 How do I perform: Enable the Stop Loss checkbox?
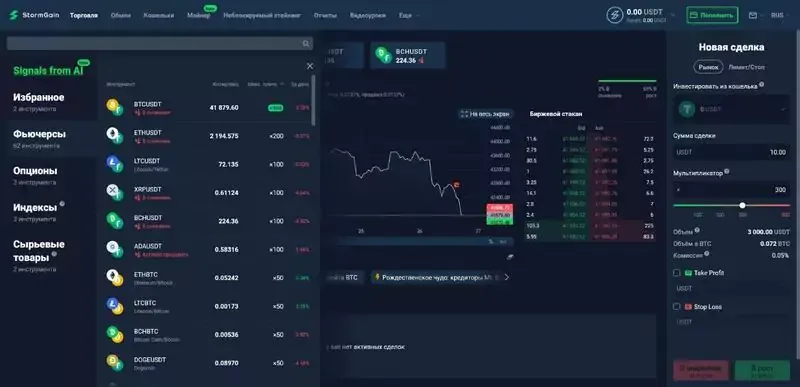point(677,307)
